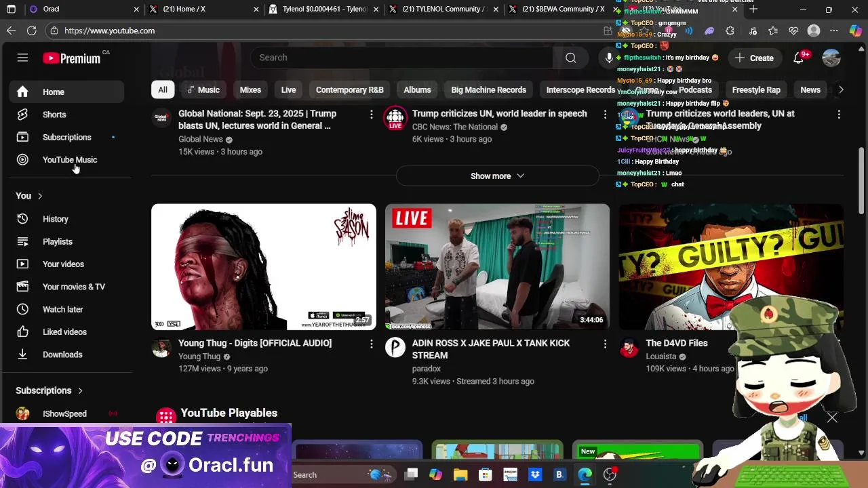Open Young Thug channel avatar
The image size is (868, 488).
coord(161,348)
